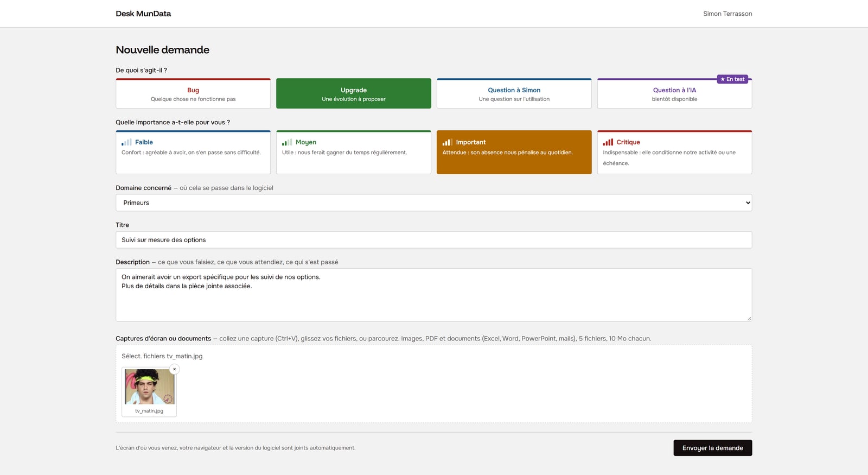Click the Faible signal bars icon
The width and height of the screenshot is (868, 475).
[x=126, y=142]
